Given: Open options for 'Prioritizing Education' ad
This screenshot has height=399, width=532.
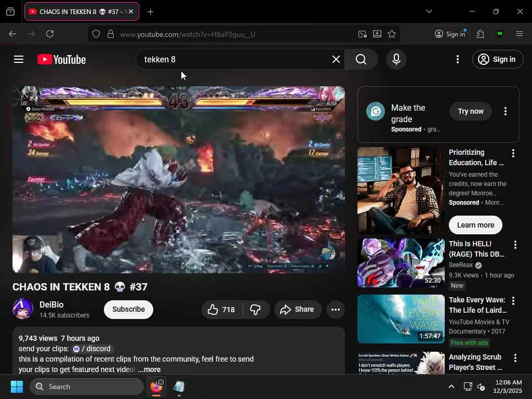Looking at the screenshot, I should pyautogui.click(x=513, y=153).
